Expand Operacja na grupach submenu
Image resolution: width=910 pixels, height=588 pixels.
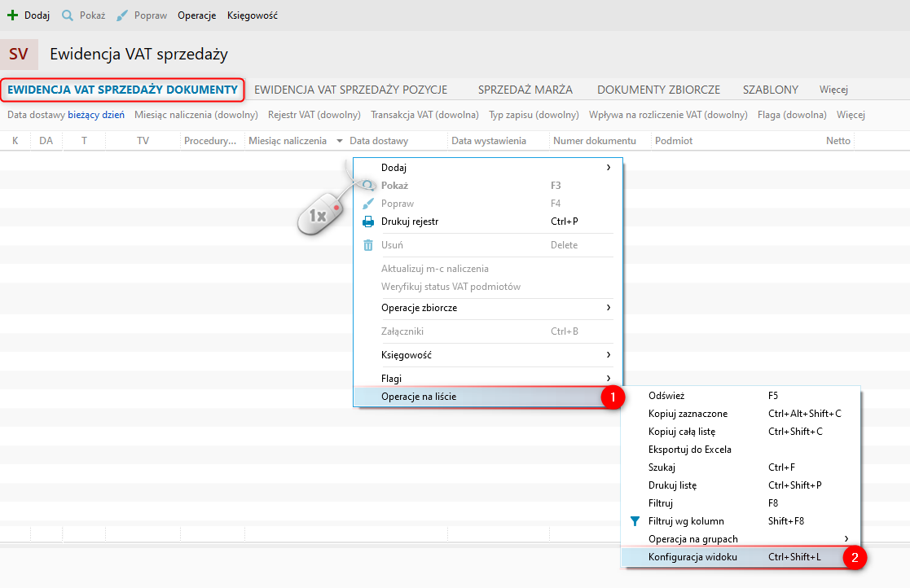click(741, 539)
